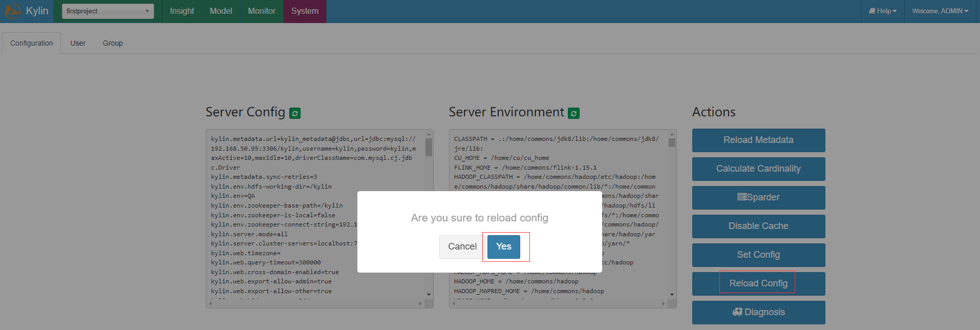The height and width of the screenshot is (330, 980).
Task: Switch to the Monitor menu
Action: [262, 11]
